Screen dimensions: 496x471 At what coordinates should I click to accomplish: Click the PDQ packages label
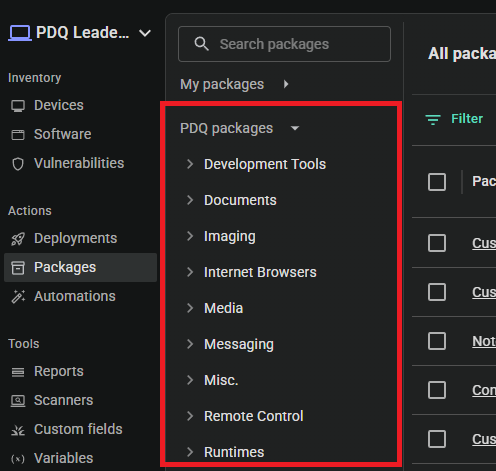coord(226,129)
